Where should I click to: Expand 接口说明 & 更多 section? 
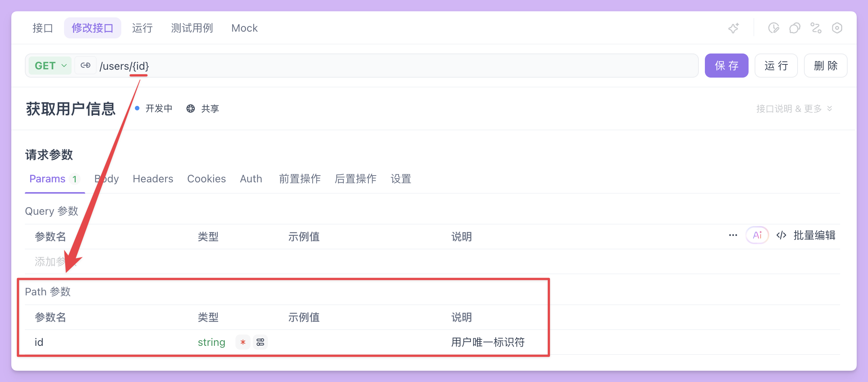tap(794, 108)
